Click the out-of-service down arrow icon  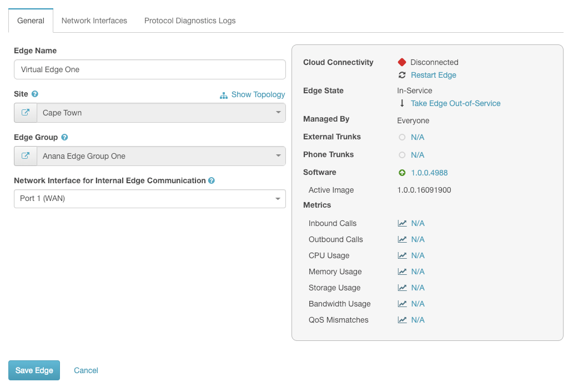pos(402,103)
